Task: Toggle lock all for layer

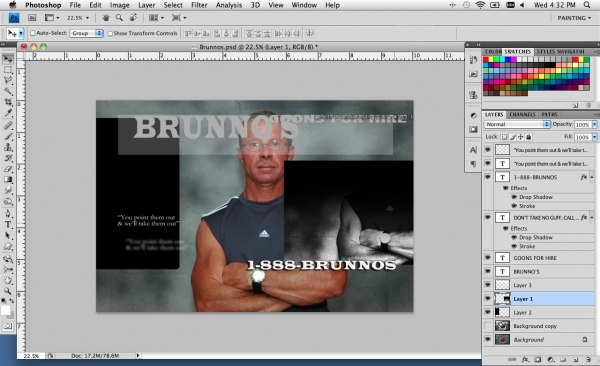Action: tap(528, 137)
